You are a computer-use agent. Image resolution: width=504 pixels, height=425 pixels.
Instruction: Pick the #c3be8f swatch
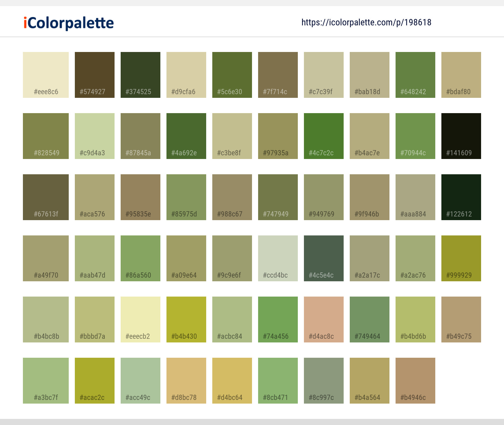pos(232,136)
